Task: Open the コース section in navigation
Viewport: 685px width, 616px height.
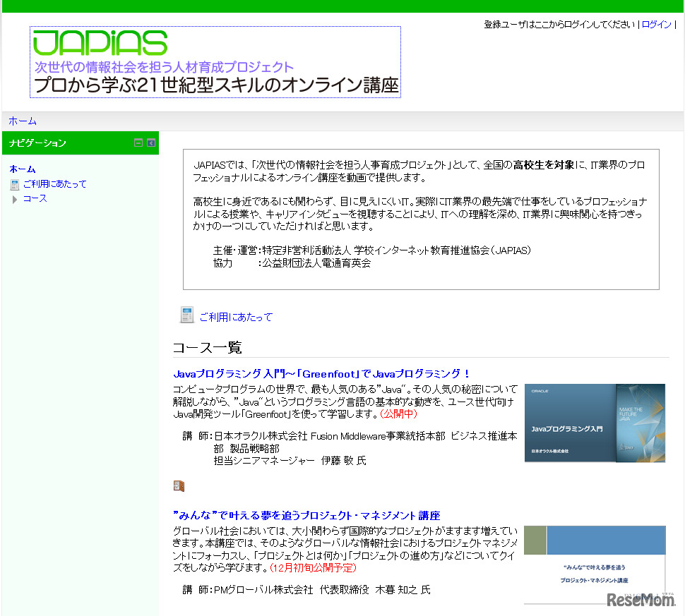Action: coord(35,198)
